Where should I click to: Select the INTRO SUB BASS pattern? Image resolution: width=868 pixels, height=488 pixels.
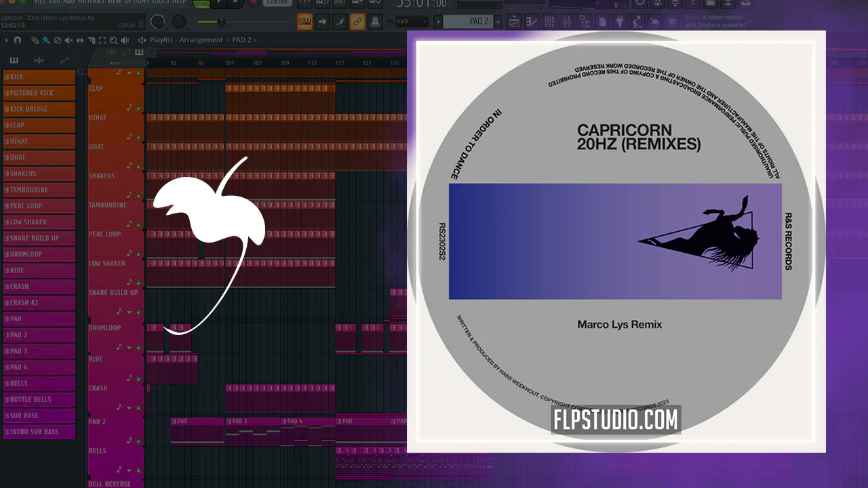pos(39,432)
